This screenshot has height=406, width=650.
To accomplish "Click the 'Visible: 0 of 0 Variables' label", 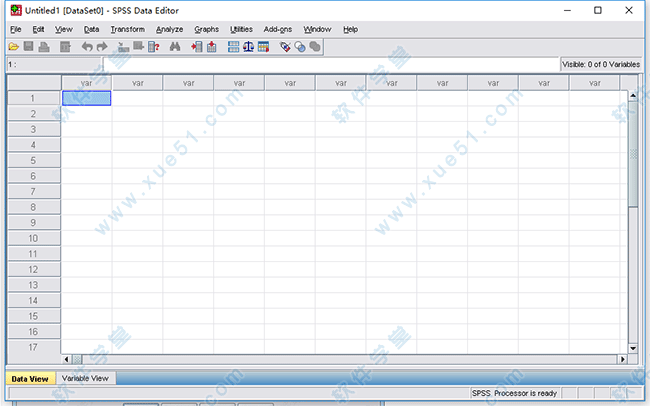I will point(601,64).
